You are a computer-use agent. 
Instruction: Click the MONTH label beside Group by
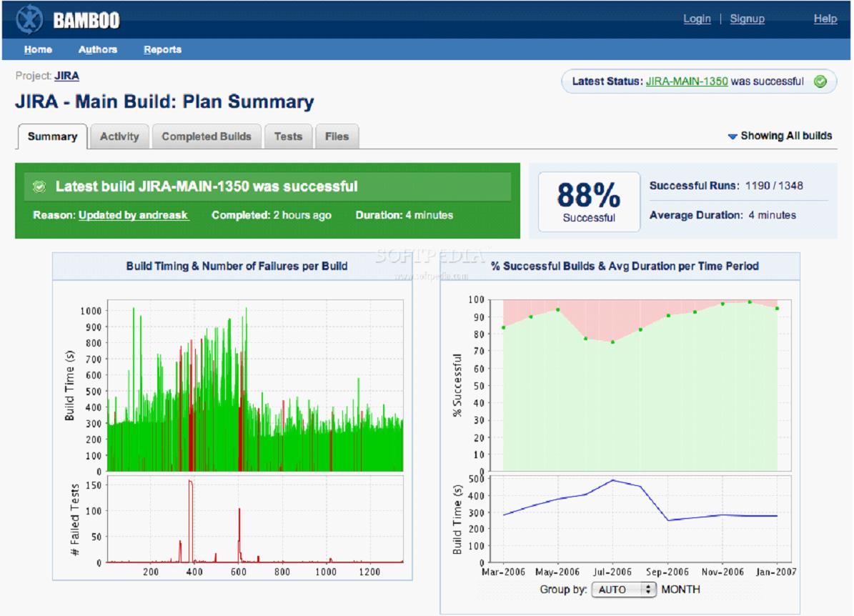[x=681, y=590]
